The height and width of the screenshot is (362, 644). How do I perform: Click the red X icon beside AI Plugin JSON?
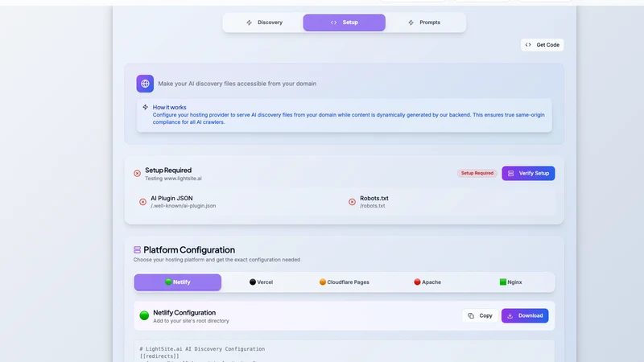click(x=142, y=202)
